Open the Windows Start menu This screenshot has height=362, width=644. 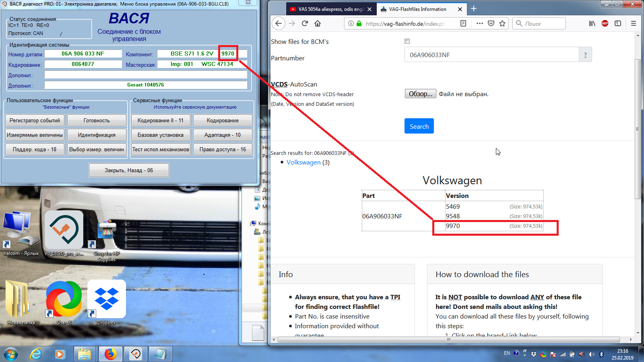pos(11,354)
